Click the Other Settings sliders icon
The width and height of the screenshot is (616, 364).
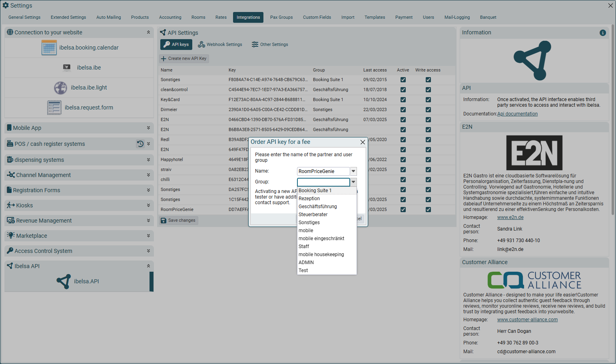(255, 44)
